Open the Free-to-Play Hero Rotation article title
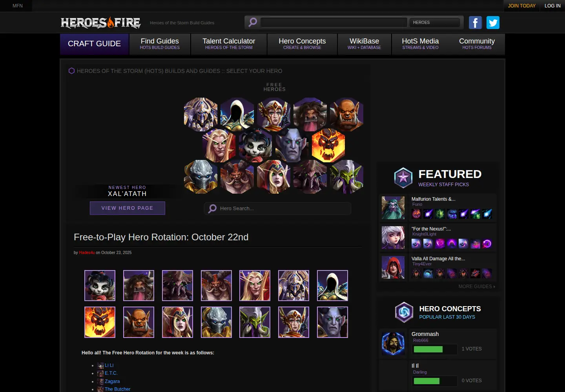 [x=161, y=237]
